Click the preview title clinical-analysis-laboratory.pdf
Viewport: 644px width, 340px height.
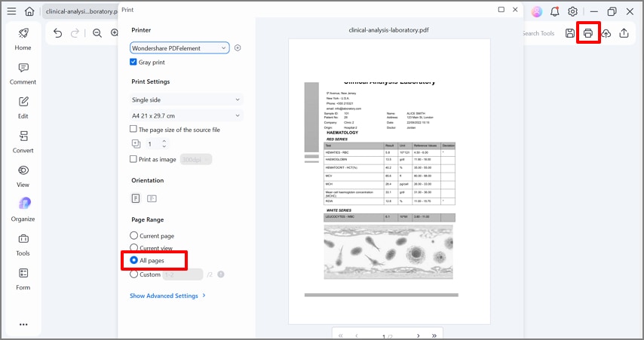[x=388, y=30]
